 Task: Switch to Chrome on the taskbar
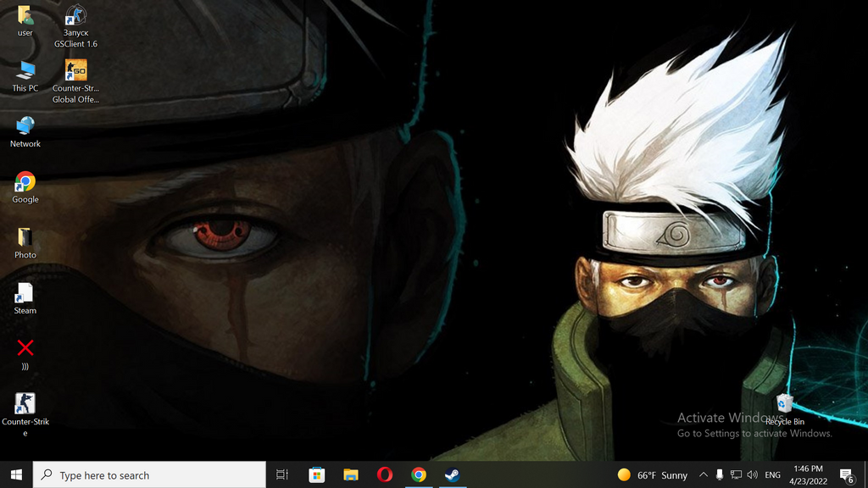click(x=419, y=474)
